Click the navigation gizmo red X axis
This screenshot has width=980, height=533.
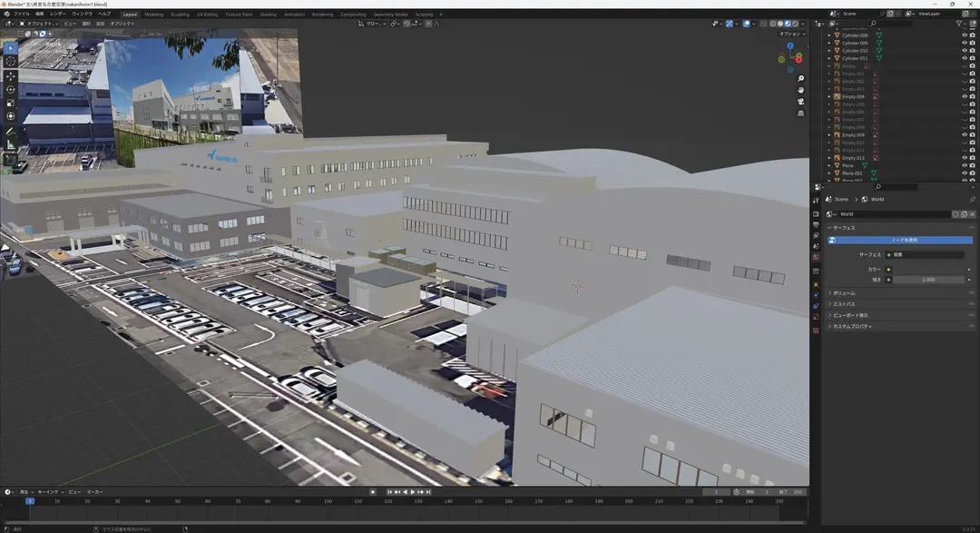pyautogui.click(x=799, y=59)
